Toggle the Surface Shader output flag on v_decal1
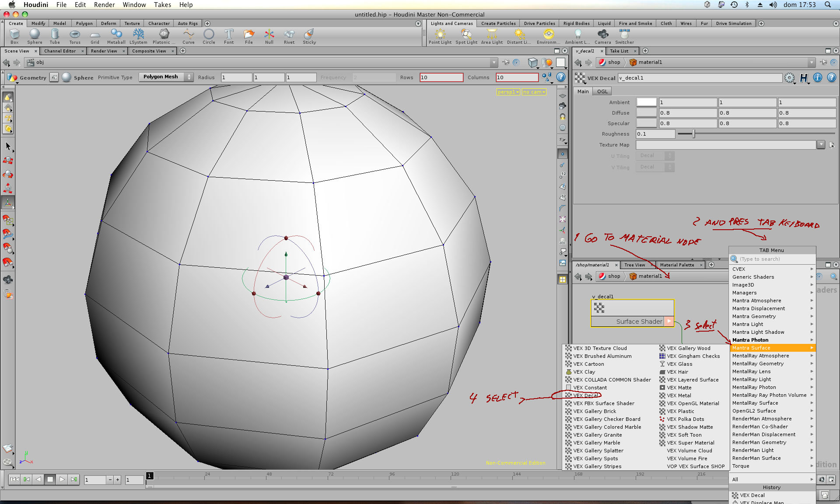 point(669,322)
